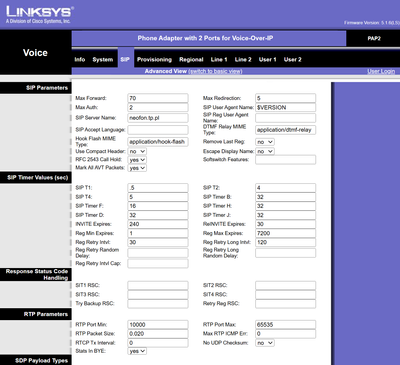Click the SIT1 RSC field
This screenshot has height=365, width=400.
(158, 285)
